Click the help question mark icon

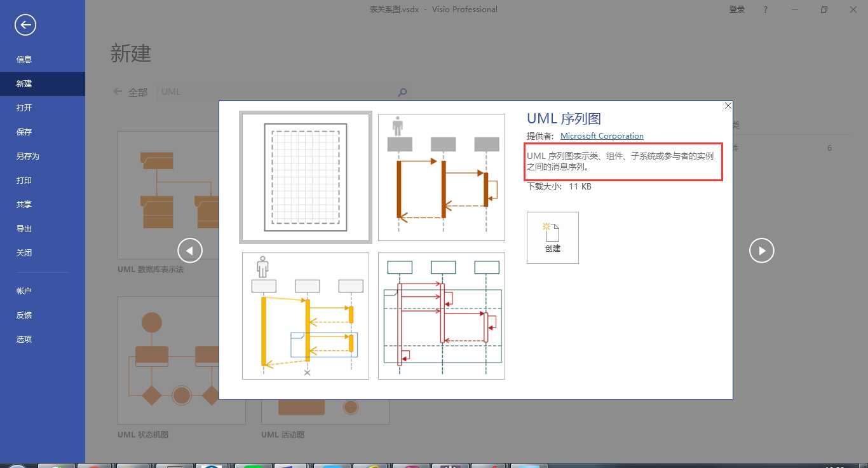(766, 10)
